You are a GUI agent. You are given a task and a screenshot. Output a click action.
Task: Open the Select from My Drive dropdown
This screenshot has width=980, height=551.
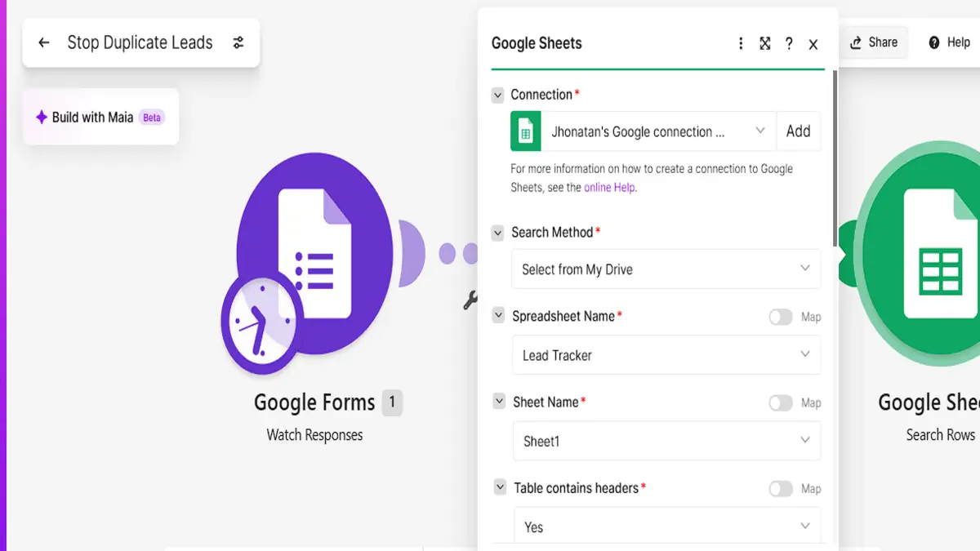click(666, 269)
